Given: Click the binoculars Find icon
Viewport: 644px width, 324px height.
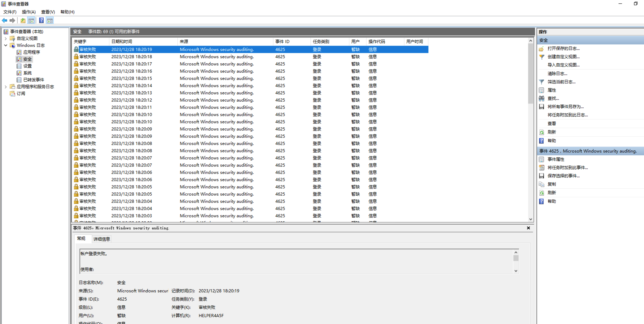Looking at the screenshot, I should (x=542, y=98).
